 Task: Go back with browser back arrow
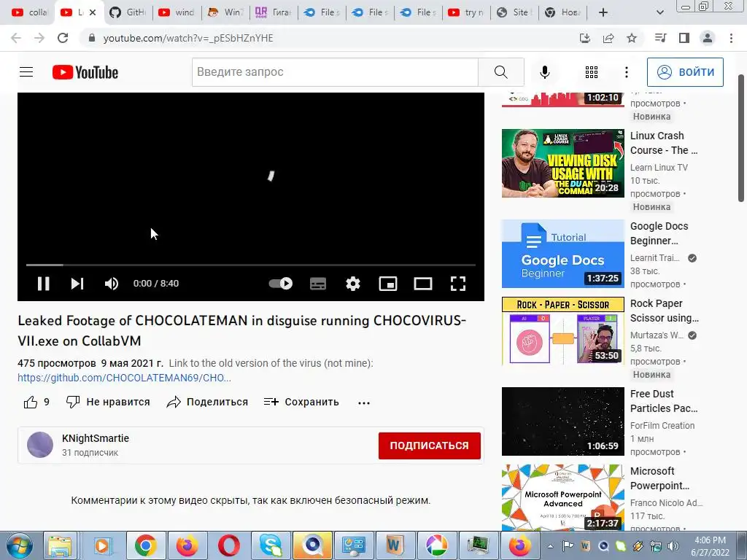16,38
